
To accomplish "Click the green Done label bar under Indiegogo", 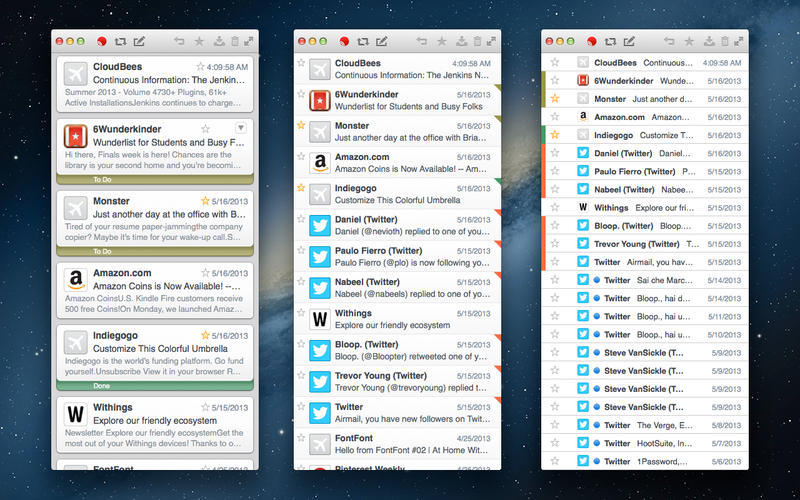I will pyautogui.click(x=155, y=385).
